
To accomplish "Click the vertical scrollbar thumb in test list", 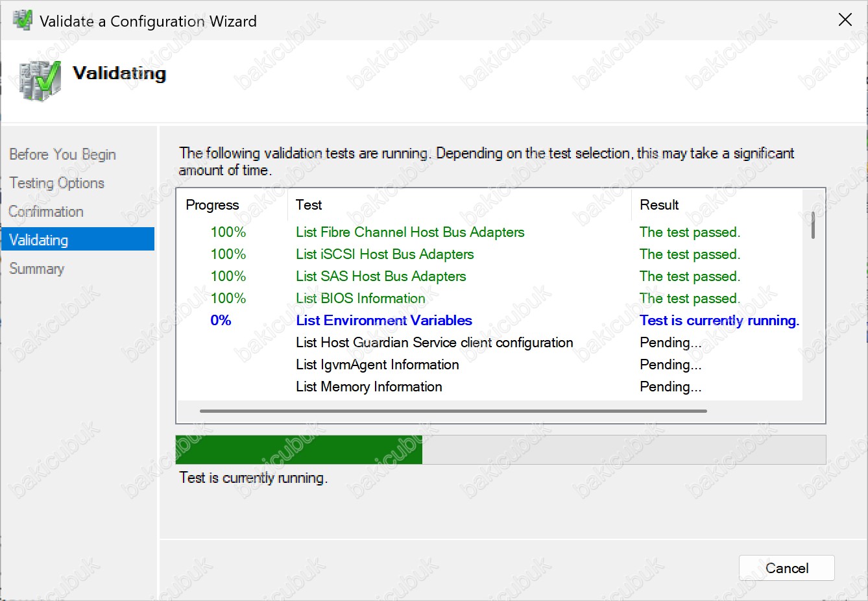I will 813,225.
